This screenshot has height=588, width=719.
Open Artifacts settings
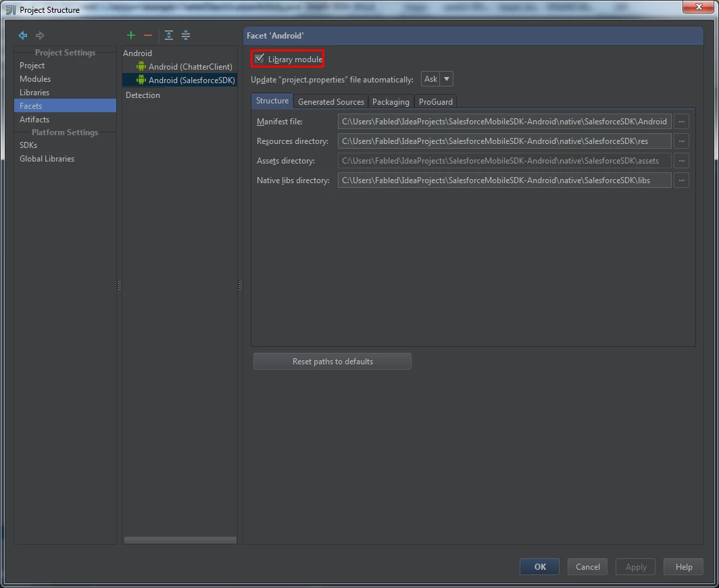pos(65,119)
